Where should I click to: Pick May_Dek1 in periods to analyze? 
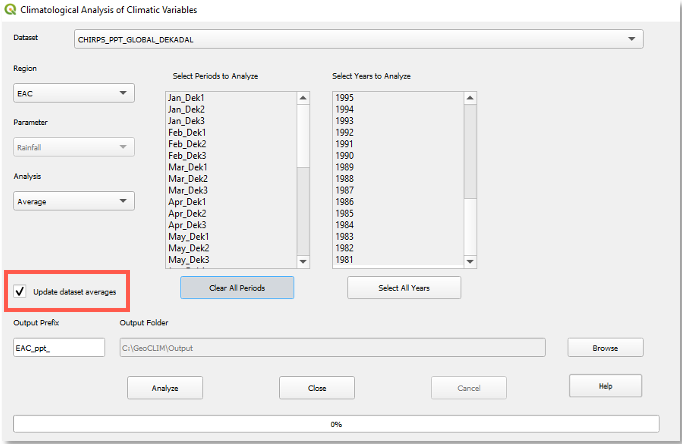click(x=188, y=237)
